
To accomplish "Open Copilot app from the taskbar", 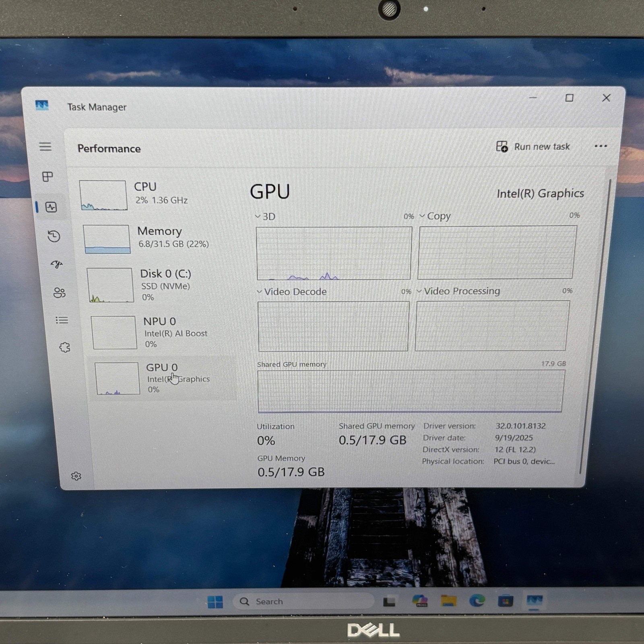I will (420, 601).
